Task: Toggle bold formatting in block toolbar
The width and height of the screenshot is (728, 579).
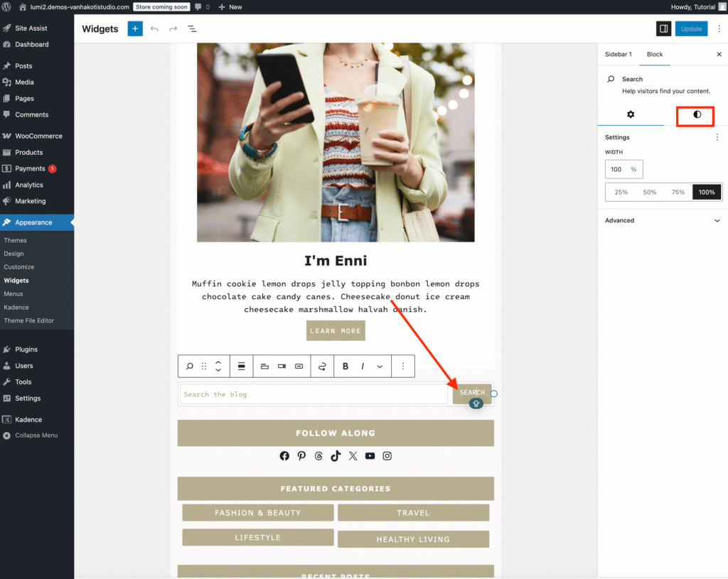Action: pyautogui.click(x=346, y=367)
